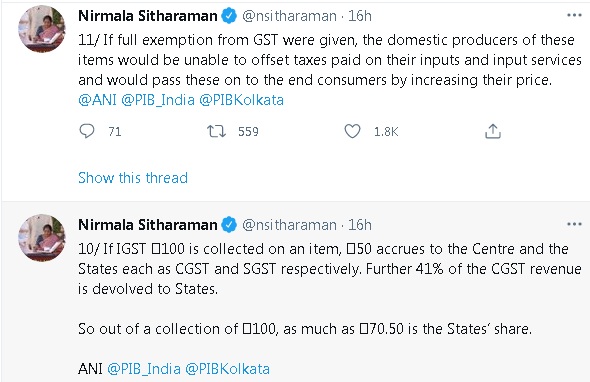590x382 pixels.
Task: Like the tweet with 1.8K likes
Action: (352, 131)
